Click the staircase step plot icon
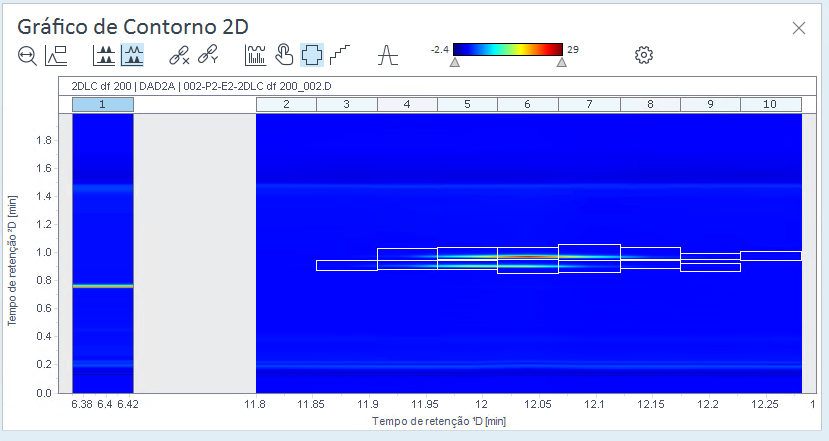829x441 pixels. (340, 55)
